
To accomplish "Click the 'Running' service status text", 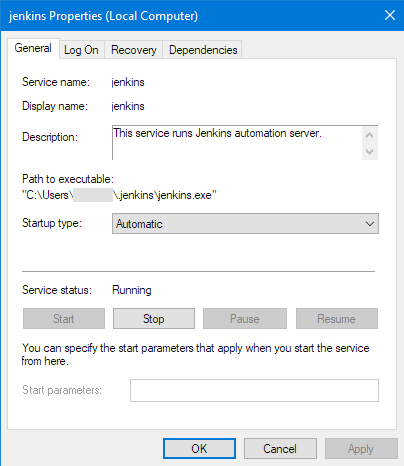I will (x=132, y=290).
